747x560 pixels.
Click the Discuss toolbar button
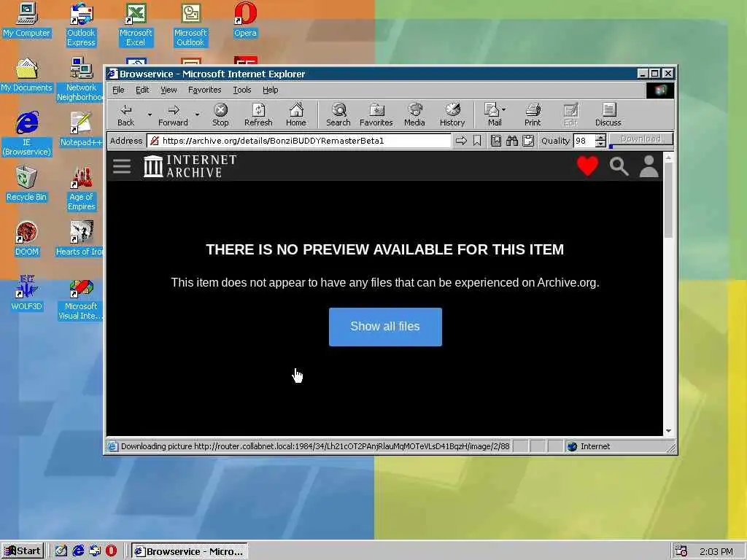coord(608,114)
